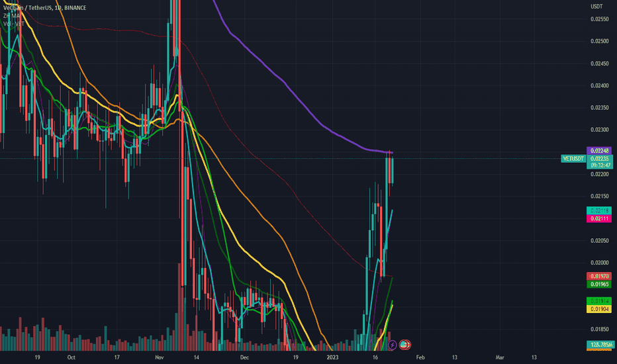Click the purple 0.02248 price tag
The height and width of the screenshot is (364, 617).
coord(599,150)
